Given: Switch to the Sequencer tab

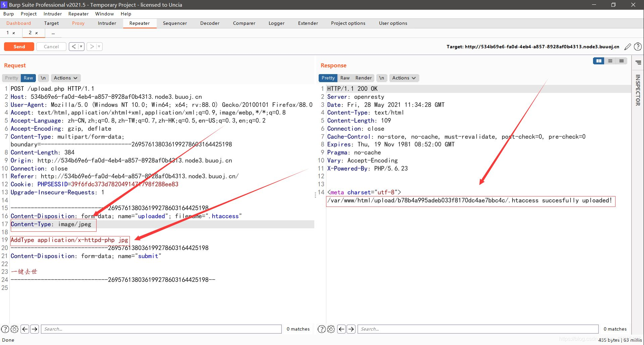Looking at the screenshot, I should coord(175,23).
